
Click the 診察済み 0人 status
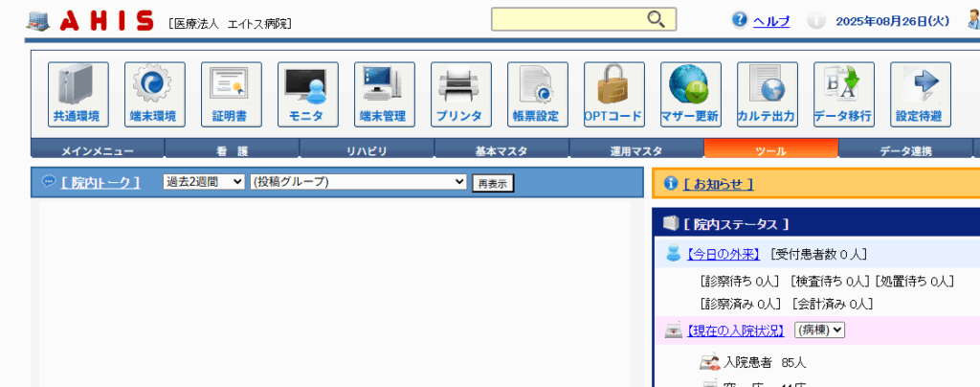[x=740, y=305]
